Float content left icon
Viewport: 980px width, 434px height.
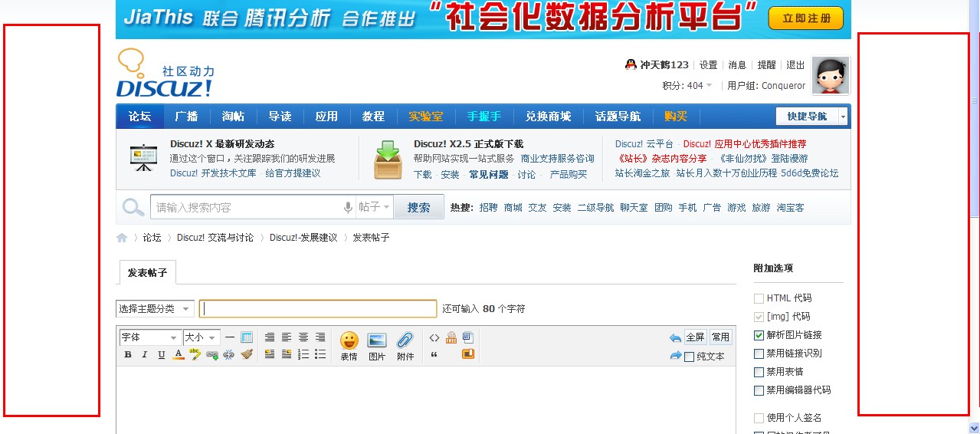click(270, 354)
